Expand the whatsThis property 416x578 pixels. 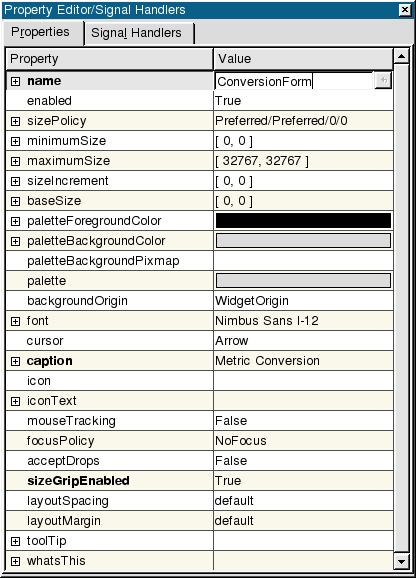click(15, 561)
